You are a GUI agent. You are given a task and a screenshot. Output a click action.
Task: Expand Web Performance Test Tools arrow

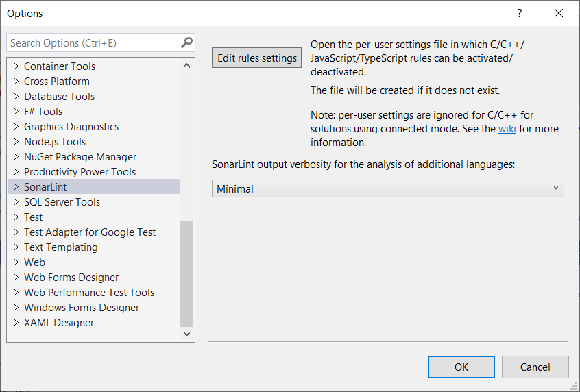(x=16, y=293)
